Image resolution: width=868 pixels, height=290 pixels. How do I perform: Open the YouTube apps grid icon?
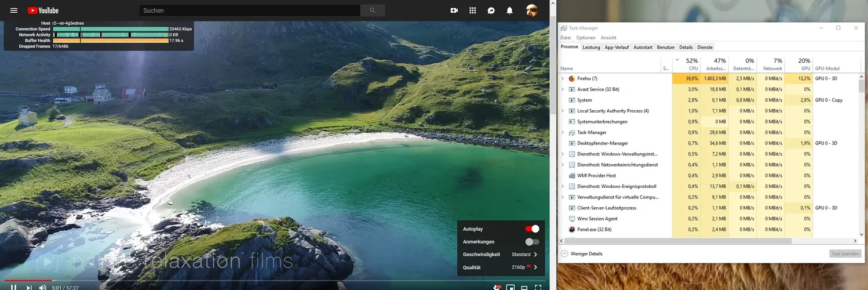473,10
